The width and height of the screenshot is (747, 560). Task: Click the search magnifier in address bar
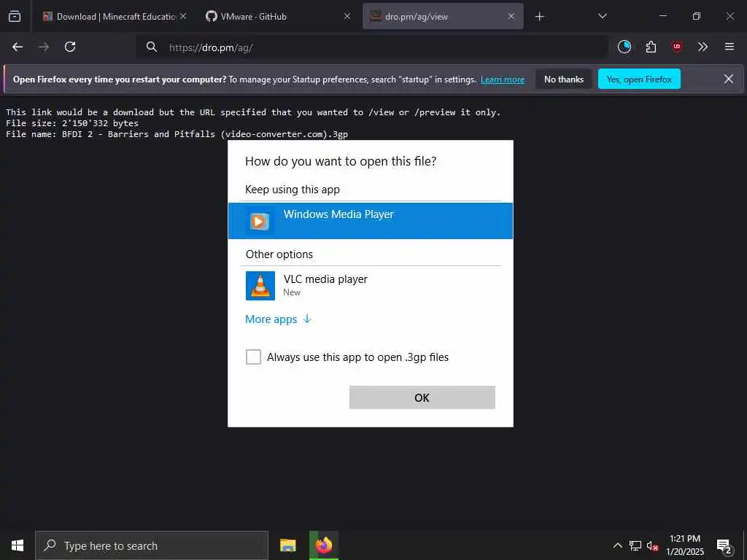152,47
